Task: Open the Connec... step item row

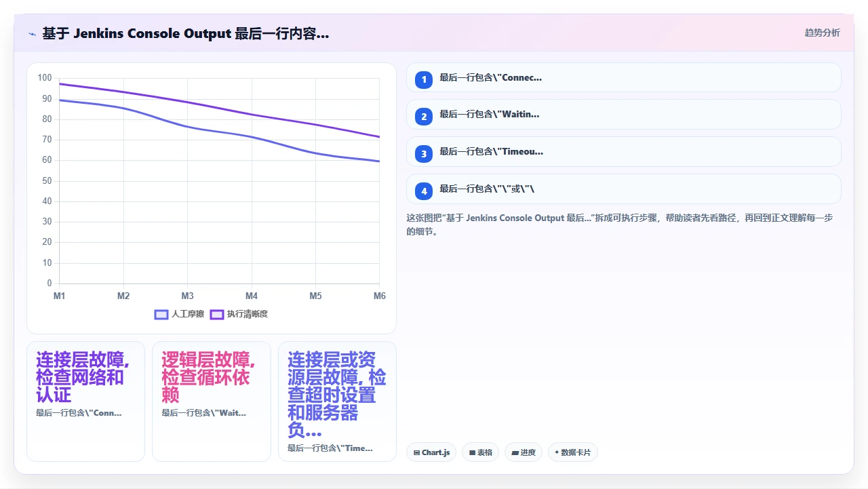Action: point(623,77)
